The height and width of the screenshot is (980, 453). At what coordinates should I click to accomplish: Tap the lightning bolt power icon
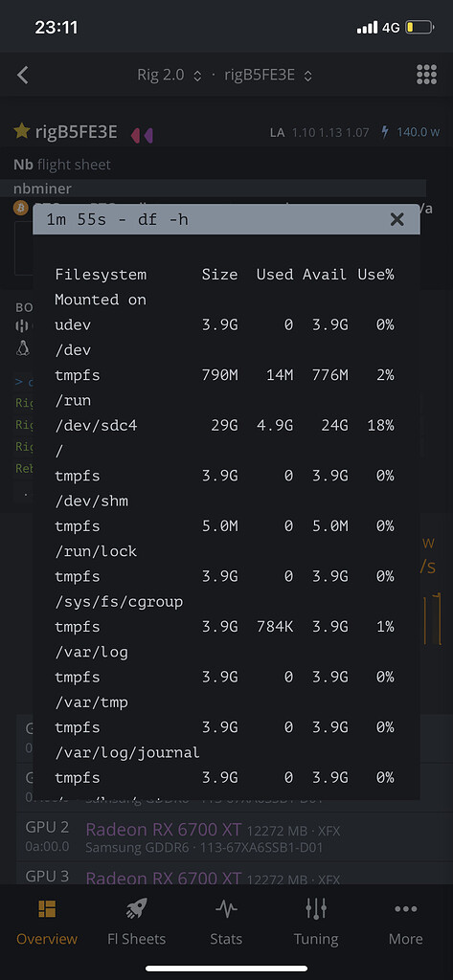coord(385,132)
